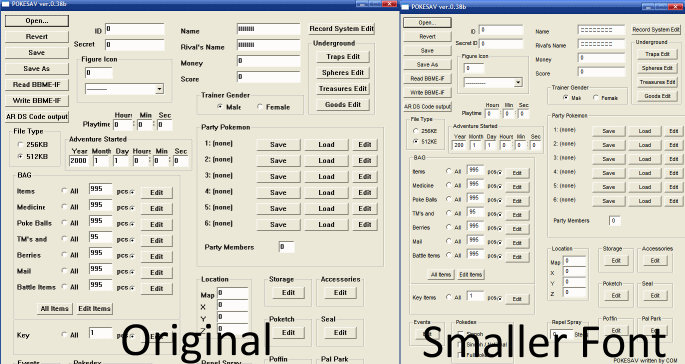Open Seal Edit in Original window
This screenshot has width=685, height=364.
[340, 333]
